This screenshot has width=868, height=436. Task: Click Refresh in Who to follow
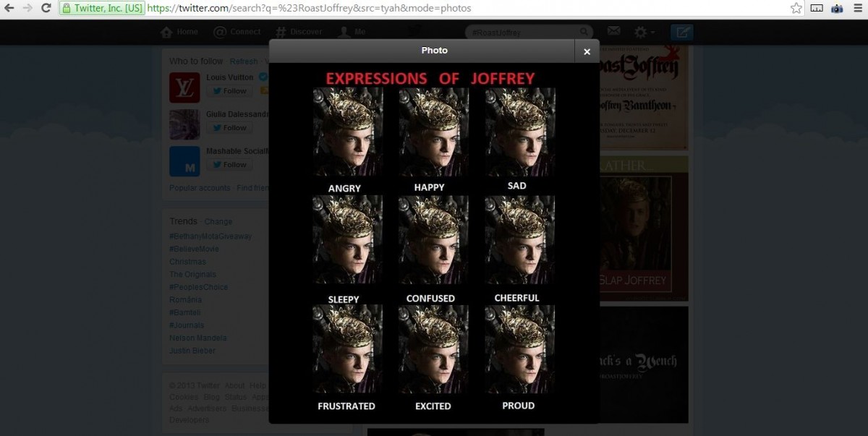point(244,61)
